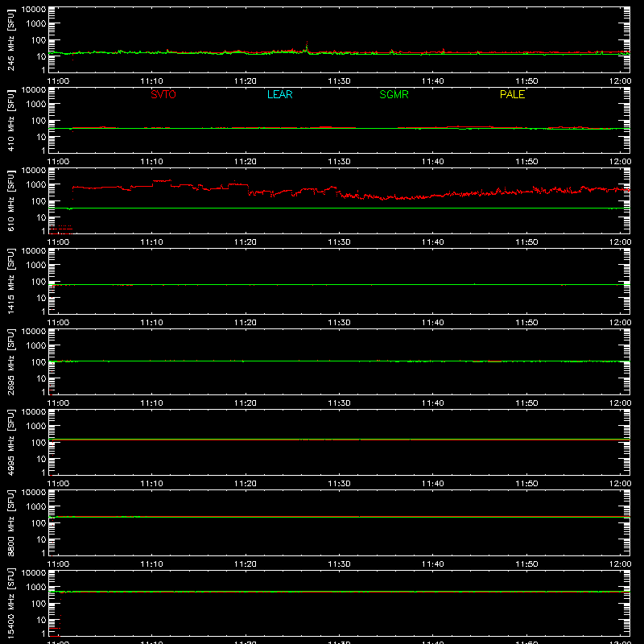Click the 11:20 time label under 4995 MHz panel
Image resolution: width=644 pixels, height=644 pixels.
(246, 484)
